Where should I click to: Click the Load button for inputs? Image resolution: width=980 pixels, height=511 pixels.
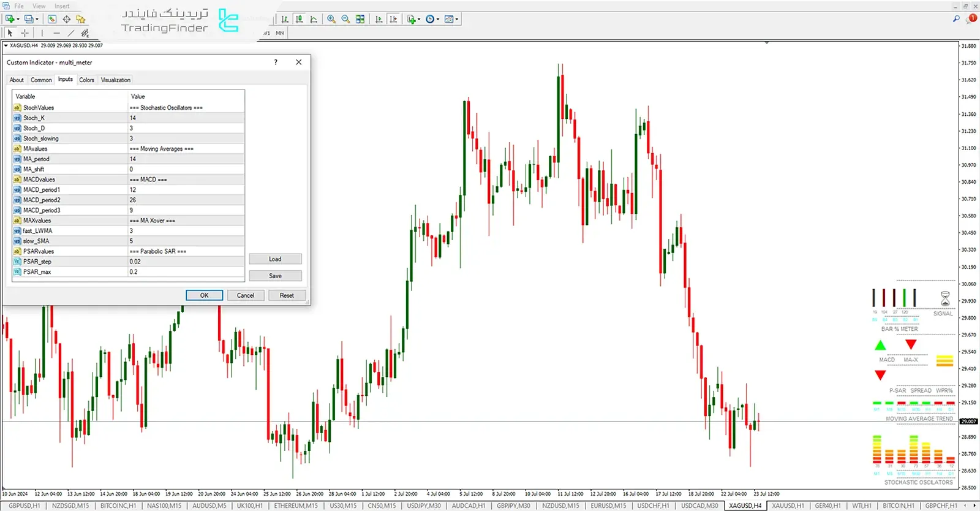click(x=275, y=259)
